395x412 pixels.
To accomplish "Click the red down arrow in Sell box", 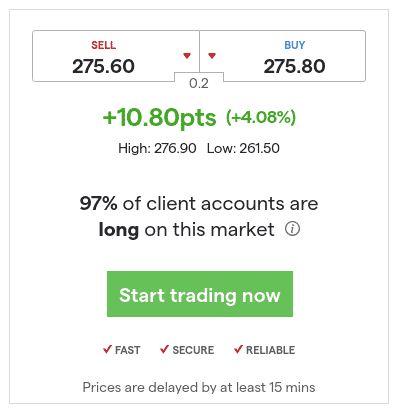I will [x=187, y=56].
